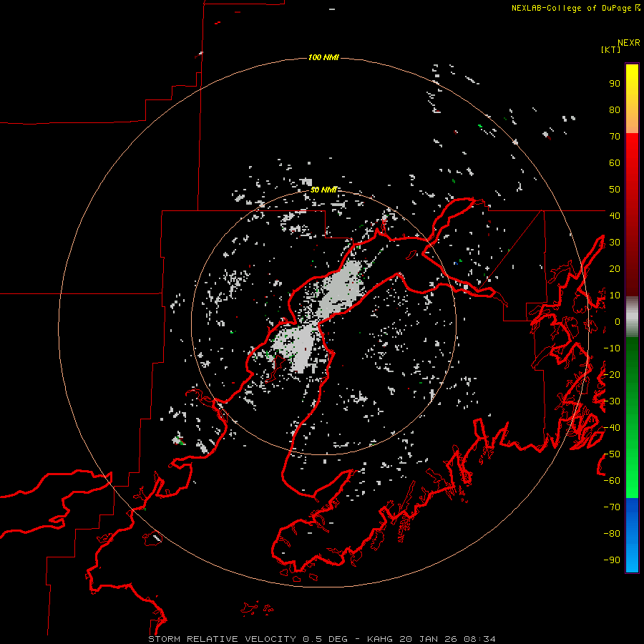Select the 30 value on velocity scale
This screenshot has width=644, height=644.
point(615,243)
